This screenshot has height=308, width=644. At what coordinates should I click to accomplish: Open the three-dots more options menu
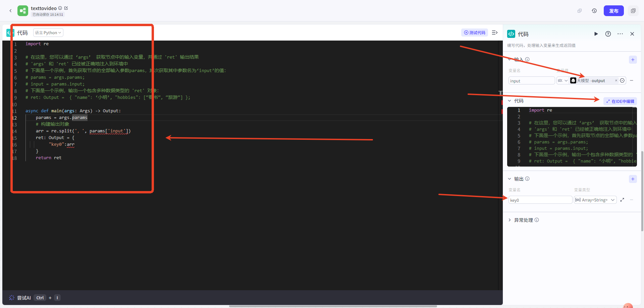620,34
